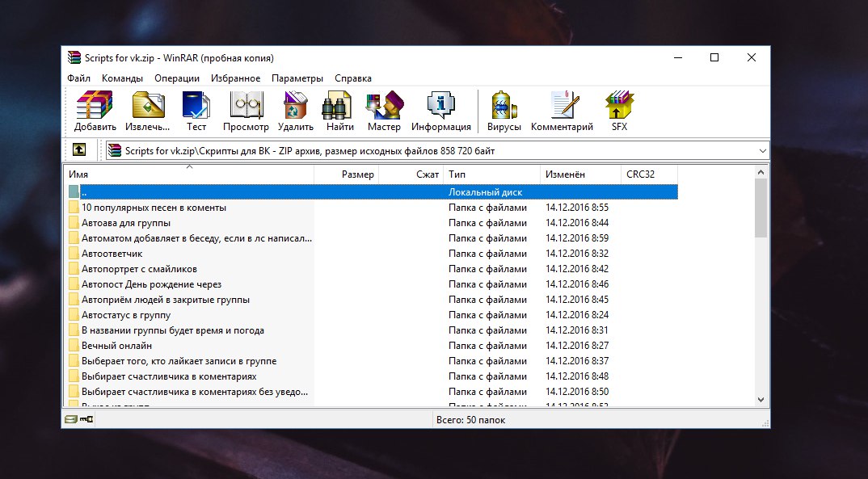Click date cell "14.12.2016 8:27"
This screenshot has height=479, width=868.
click(x=577, y=346)
